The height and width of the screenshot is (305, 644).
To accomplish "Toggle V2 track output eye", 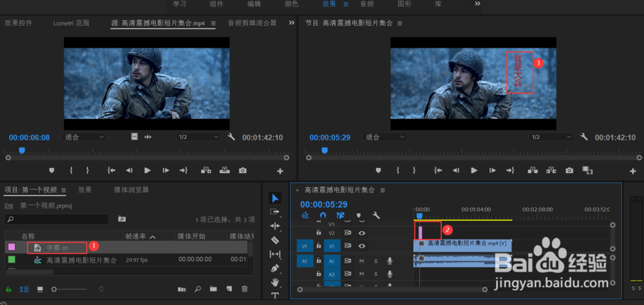I will [362, 233].
